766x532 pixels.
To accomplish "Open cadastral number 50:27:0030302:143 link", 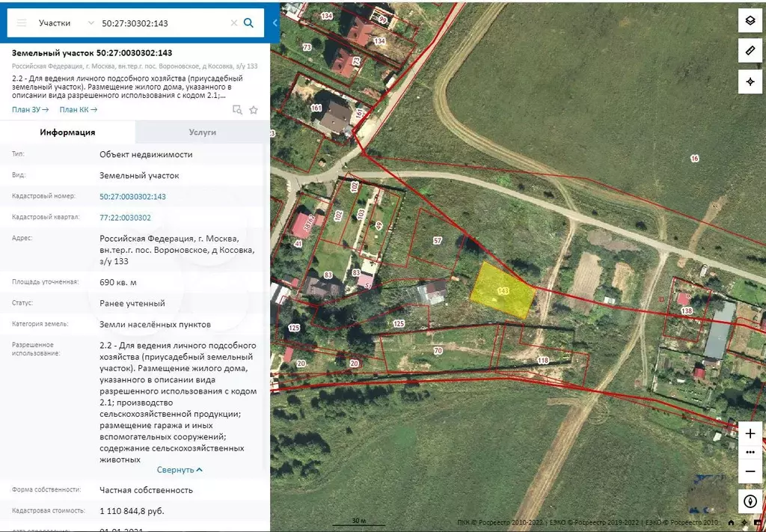I will click(x=132, y=197).
